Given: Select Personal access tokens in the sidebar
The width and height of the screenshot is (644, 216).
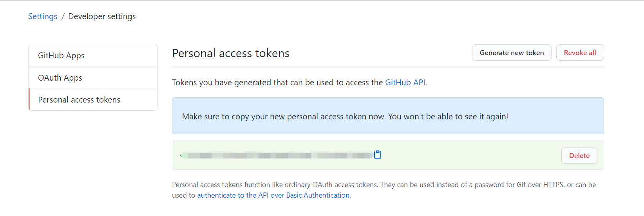Looking at the screenshot, I should (93, 100).
